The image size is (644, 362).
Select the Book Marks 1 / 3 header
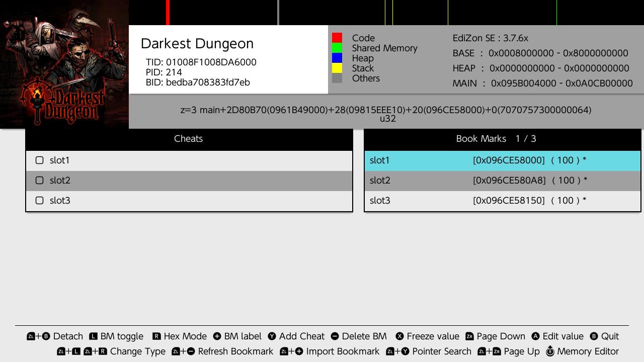point(503,139)
